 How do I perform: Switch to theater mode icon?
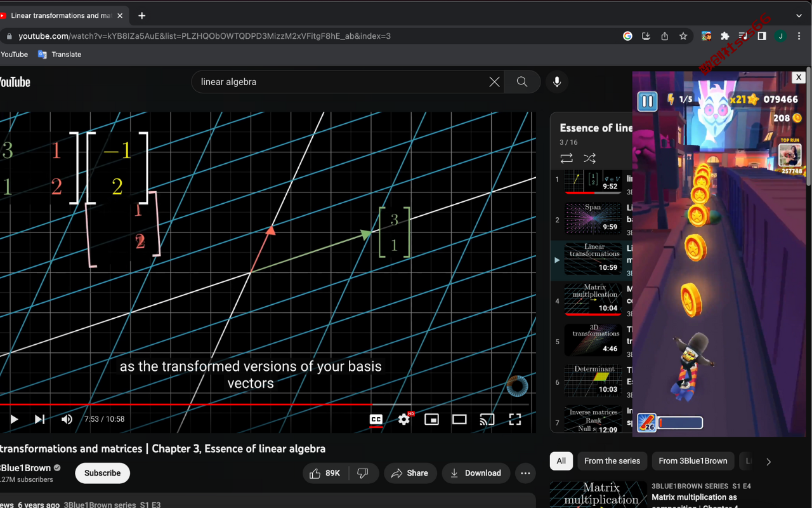pyautogui.click(x=459, y=419)
